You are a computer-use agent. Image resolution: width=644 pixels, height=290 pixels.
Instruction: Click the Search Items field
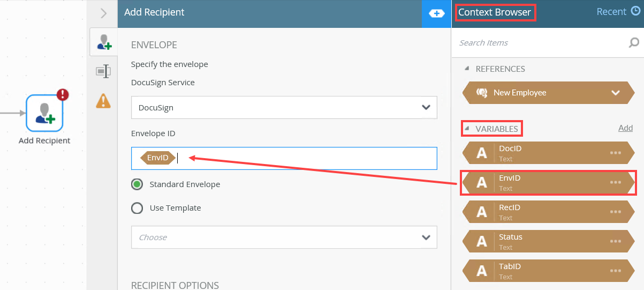coord(538,43)
